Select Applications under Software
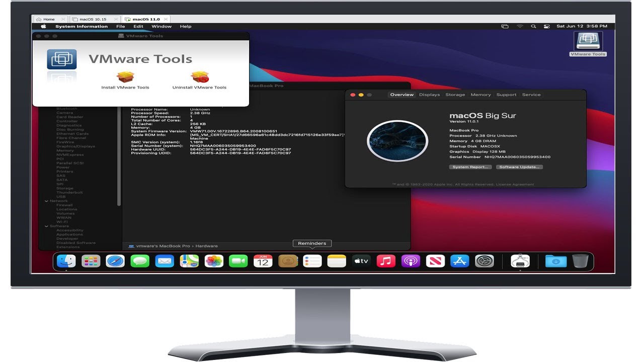 [69, 234]
